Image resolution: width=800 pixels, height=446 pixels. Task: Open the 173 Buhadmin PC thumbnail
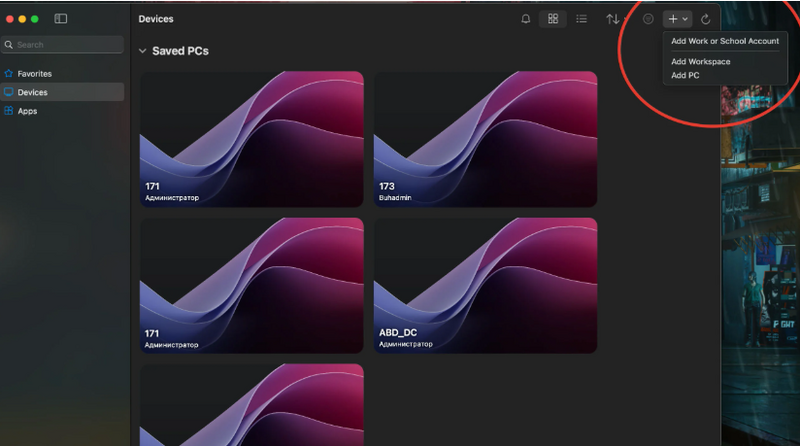point(485,139)
